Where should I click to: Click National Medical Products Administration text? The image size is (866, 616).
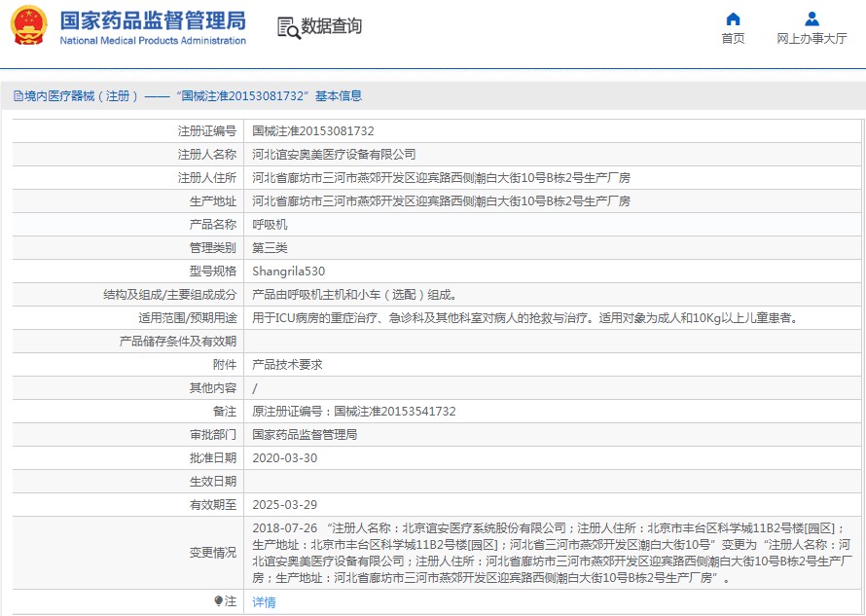[153, 40]
